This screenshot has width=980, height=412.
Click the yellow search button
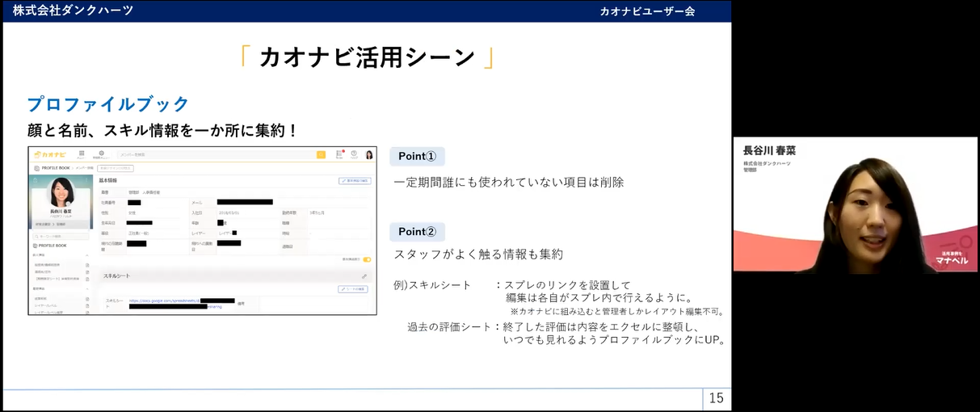click(321, 153)
